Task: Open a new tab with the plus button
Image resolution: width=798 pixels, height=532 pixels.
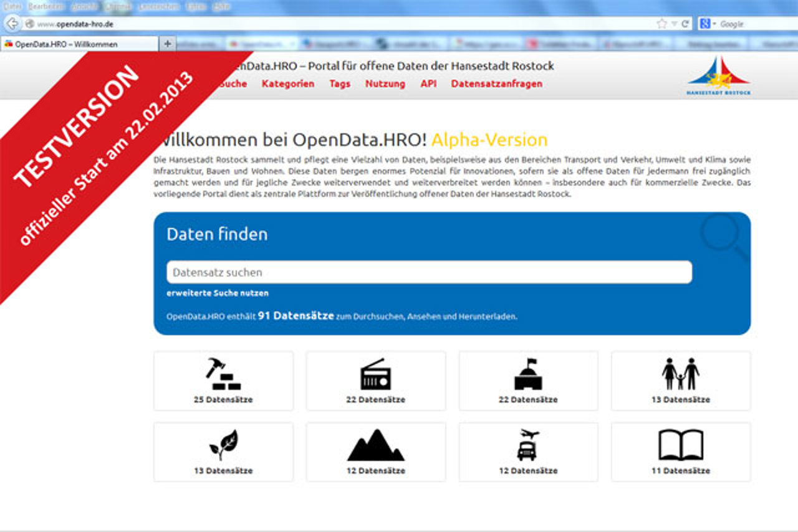Action: click(x=167, y=44)
